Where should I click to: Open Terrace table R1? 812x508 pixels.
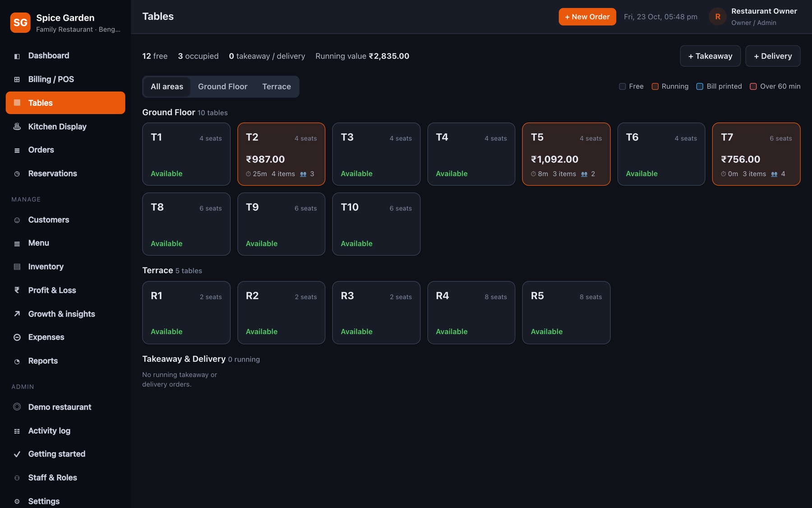click(x=186, y=312)
